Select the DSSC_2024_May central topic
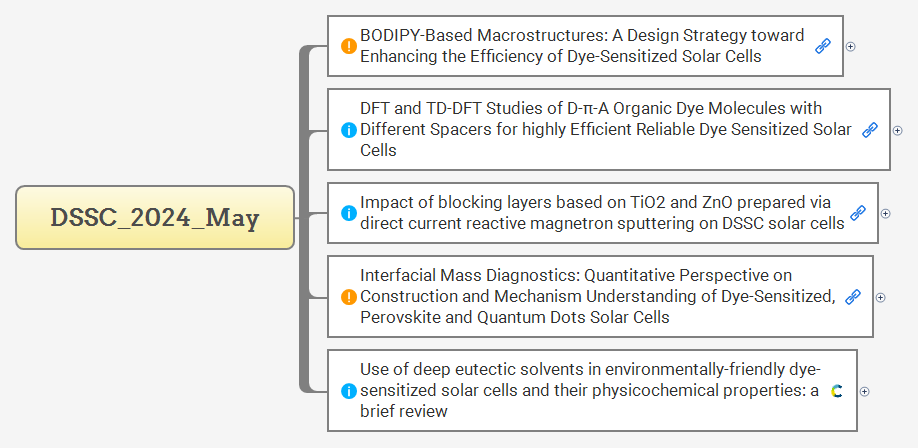 pos(155,218)
